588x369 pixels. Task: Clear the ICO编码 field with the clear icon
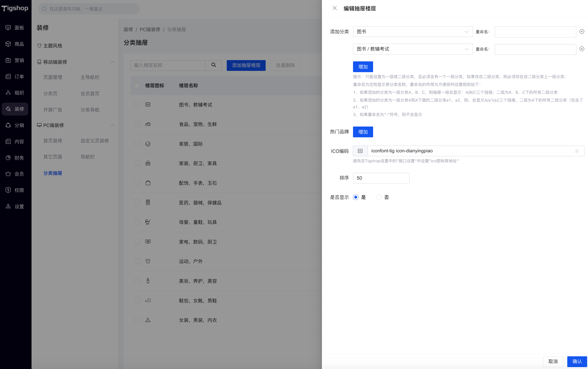coord(577,151)
